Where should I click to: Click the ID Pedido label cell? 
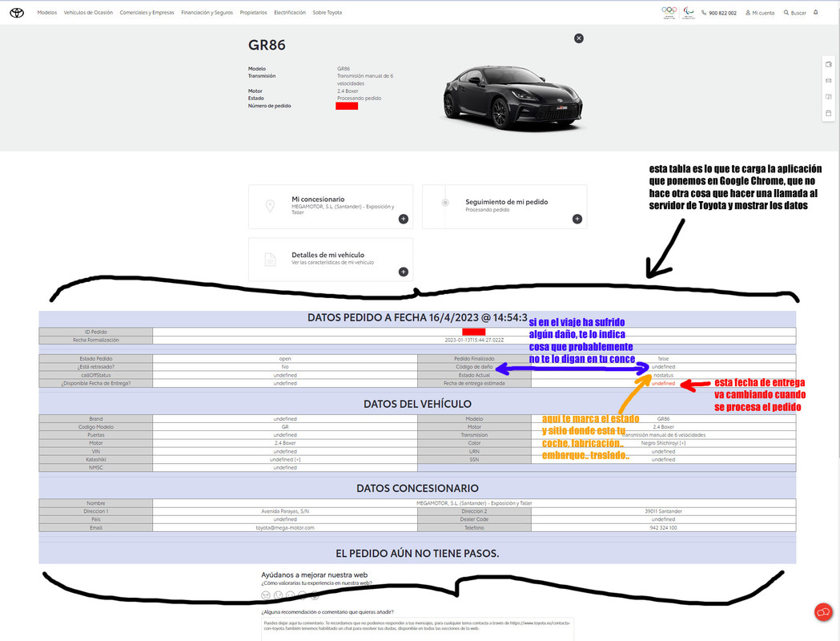96,332
